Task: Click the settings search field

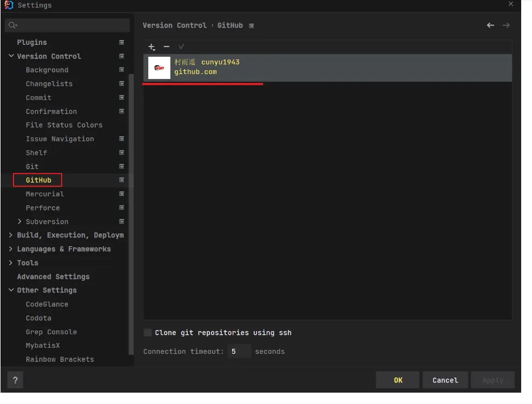Action: [68, 25]
